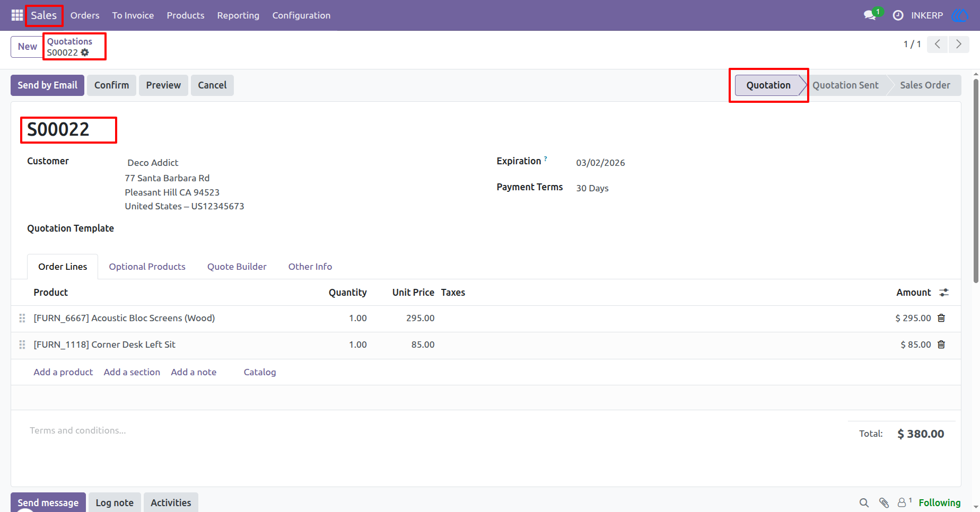The width and height of the screenshot is (980, 512).
Task: Click Send by Email button
Action: [47, 85]
